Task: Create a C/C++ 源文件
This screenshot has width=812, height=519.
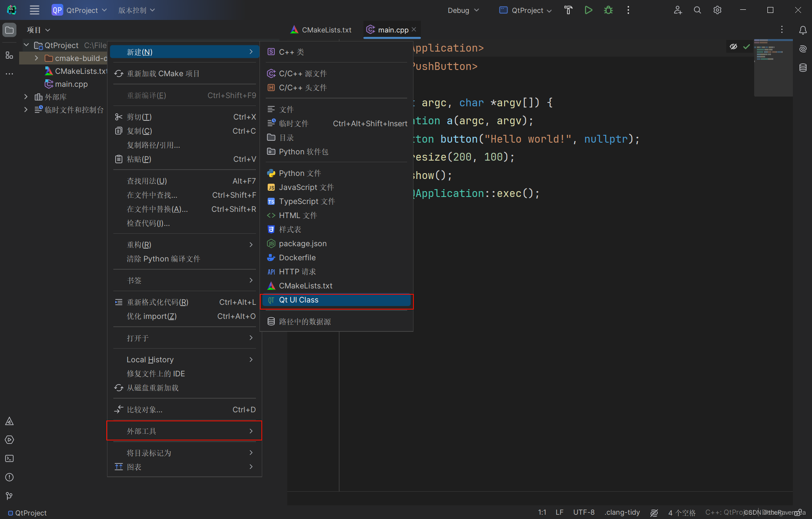Action: point(336,73)
